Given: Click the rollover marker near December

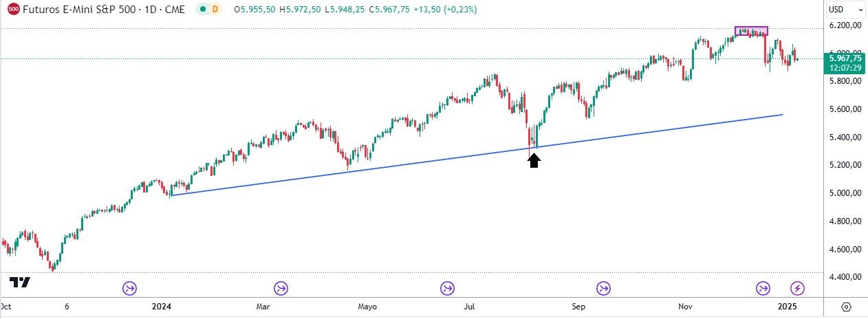Looking at the screenshot, I should (x=763, y=288).
